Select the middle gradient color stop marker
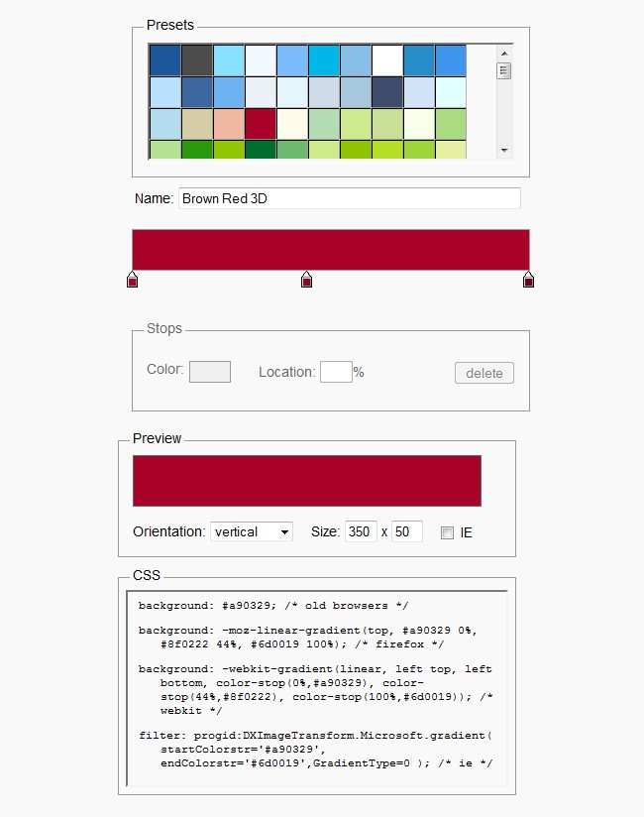Image resolution: width=644 pixels, height=817 pixels. (x=306, y=280)
